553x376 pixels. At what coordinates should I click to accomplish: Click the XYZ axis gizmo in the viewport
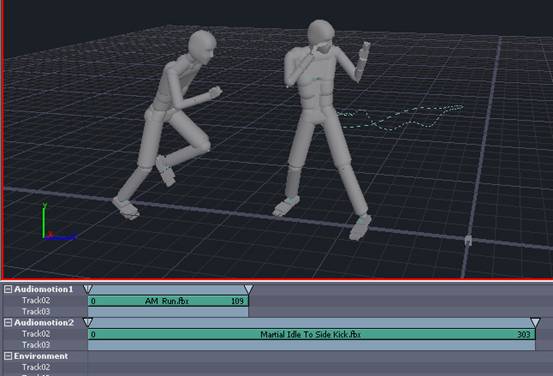58,222
